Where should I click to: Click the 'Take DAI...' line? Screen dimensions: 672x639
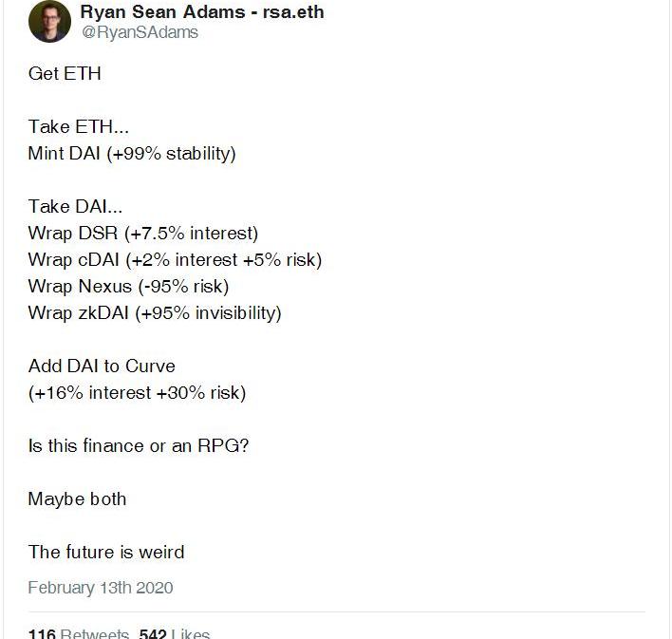[75, 206]
